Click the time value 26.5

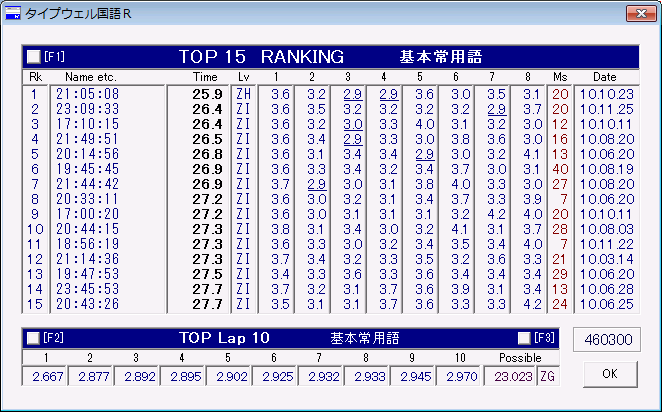coord(207,139)
